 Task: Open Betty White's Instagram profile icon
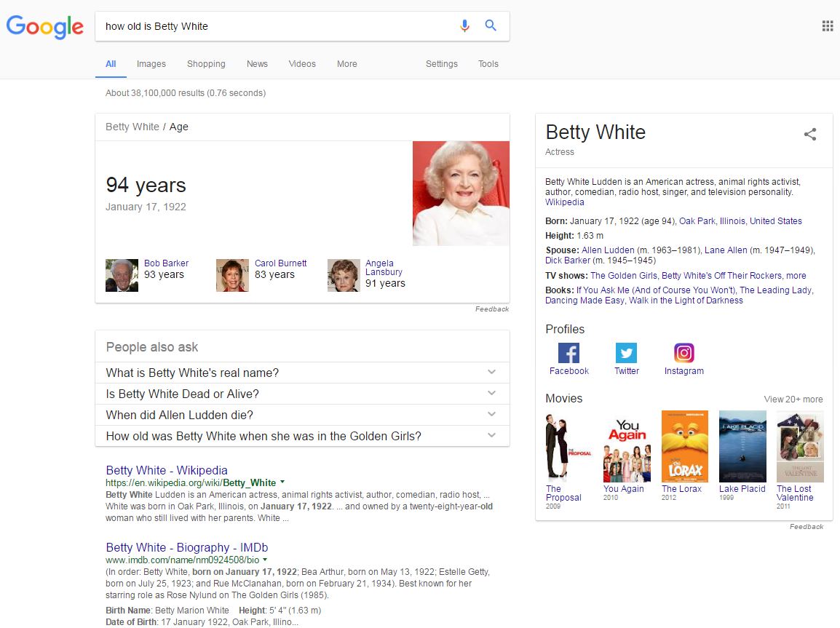[x=684, y=353]
